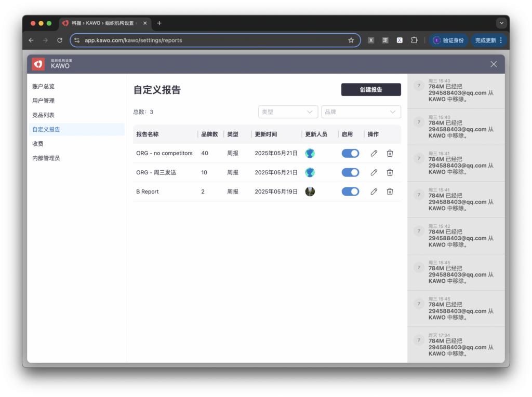The width and height of the screenshot is (532, 397).
Task: Go to 用户管理 in the sidebar
Action: [x=44, y=101]
